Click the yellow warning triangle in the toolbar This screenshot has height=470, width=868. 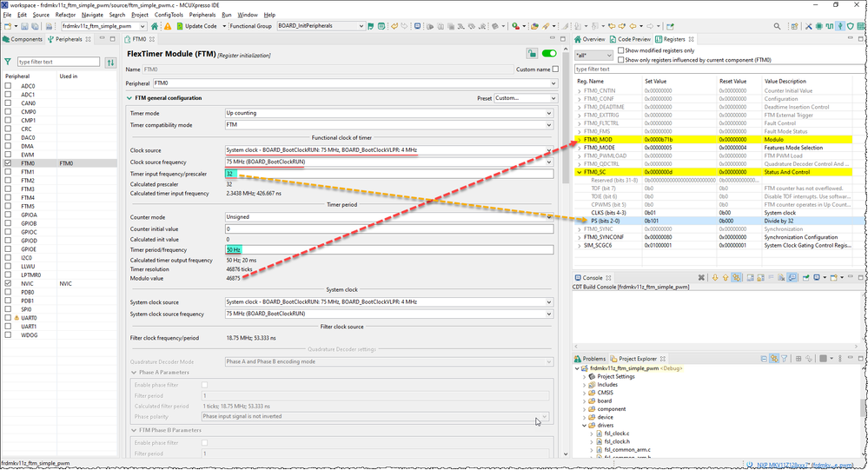pos(167,26)
